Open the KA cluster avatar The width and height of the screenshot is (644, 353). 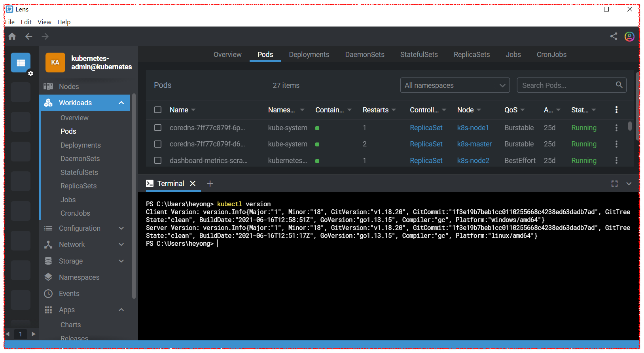click(55, 63)
